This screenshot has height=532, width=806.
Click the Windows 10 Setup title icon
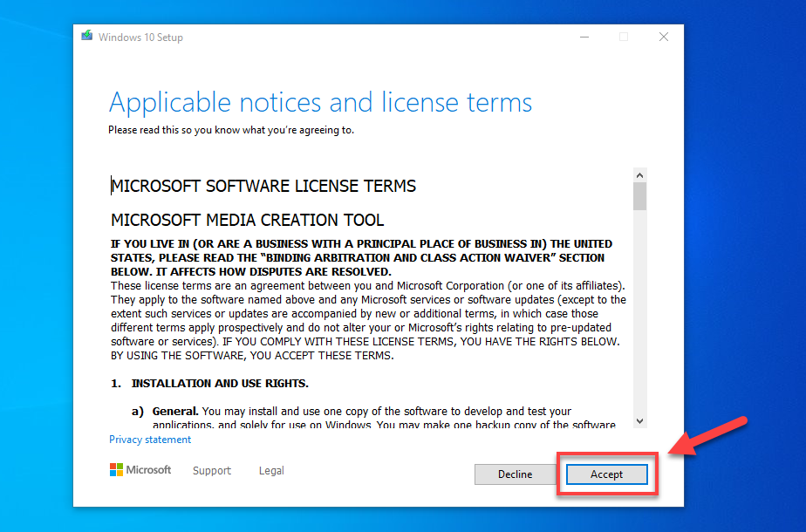[87, 37]
